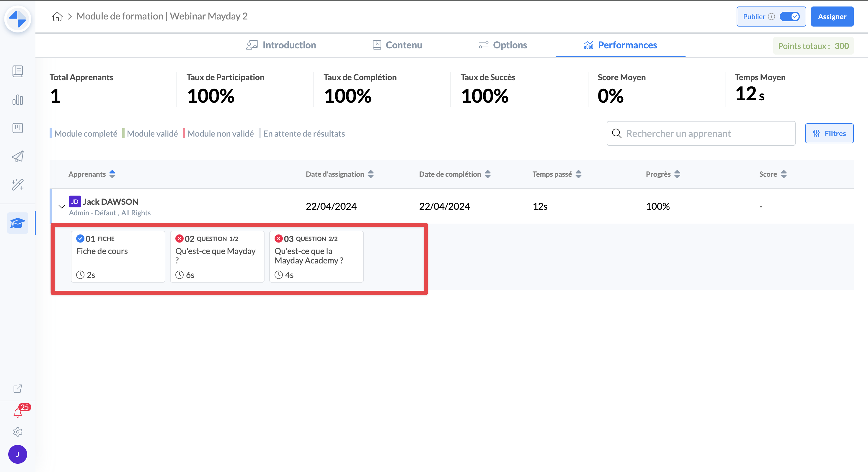The height and width of the screenshot is (472, 868).
Task: Toggle the Publier switch off
Action: click(789, 17)
